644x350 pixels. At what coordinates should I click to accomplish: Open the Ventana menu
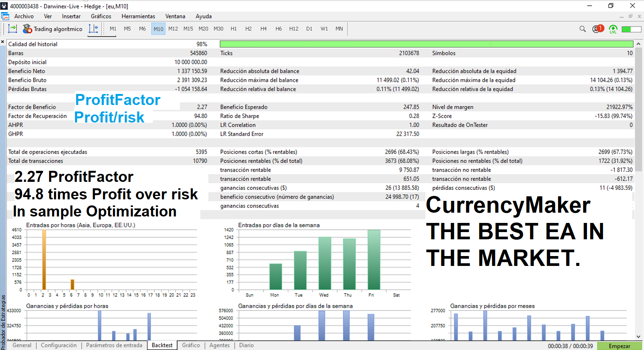tap(175, 16)
